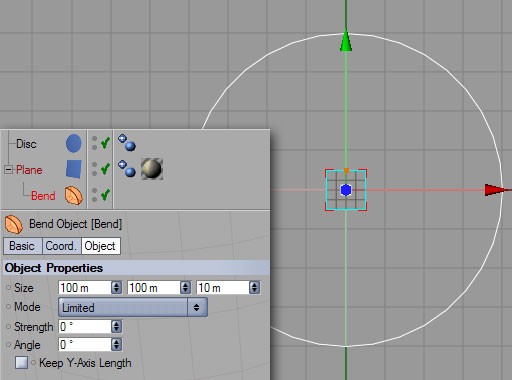Click the Strength parameter keyframe circle
512x380 pixels.
(9, 327)
